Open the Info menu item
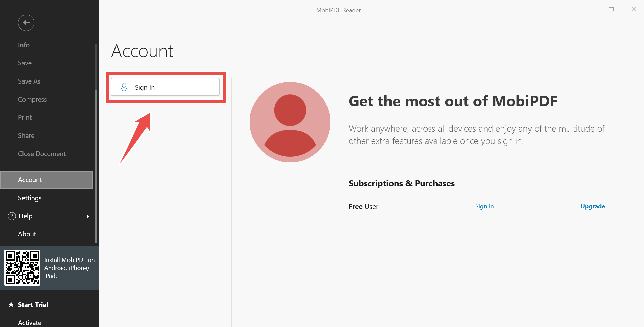The height and width of the screenshot is (327, 644). coord(24,45)
